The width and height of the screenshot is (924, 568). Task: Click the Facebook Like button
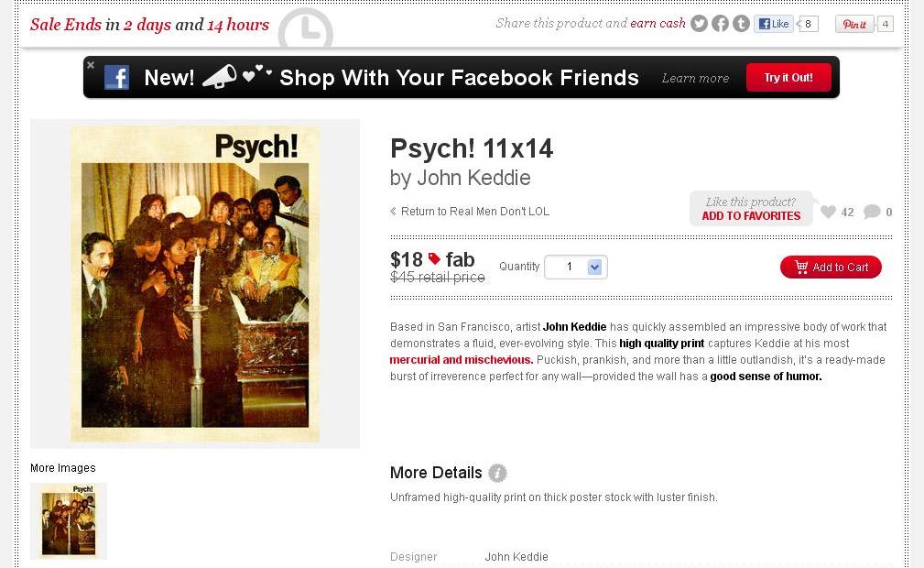[774, 24]
